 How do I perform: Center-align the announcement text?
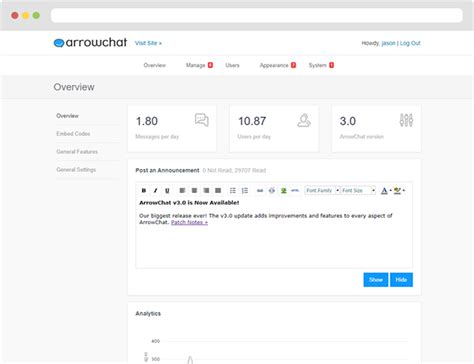pos(194,190)
